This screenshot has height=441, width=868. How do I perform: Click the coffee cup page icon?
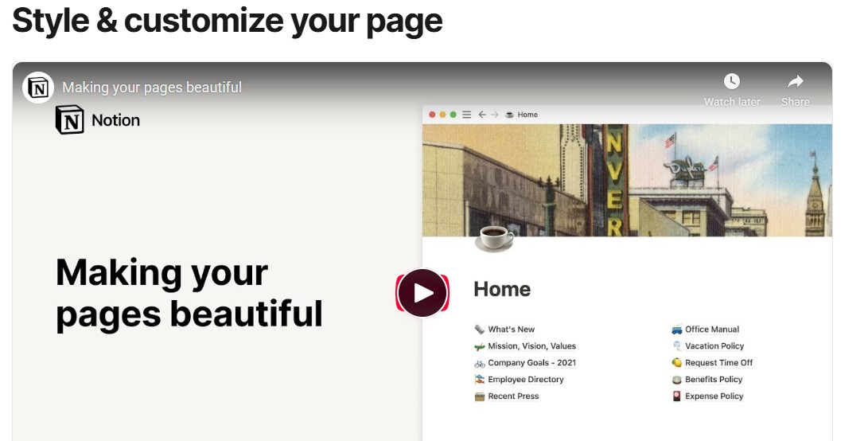click(494, 236)
